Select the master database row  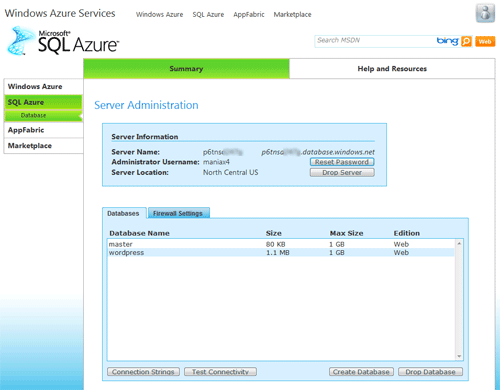[x=281, y=244]
